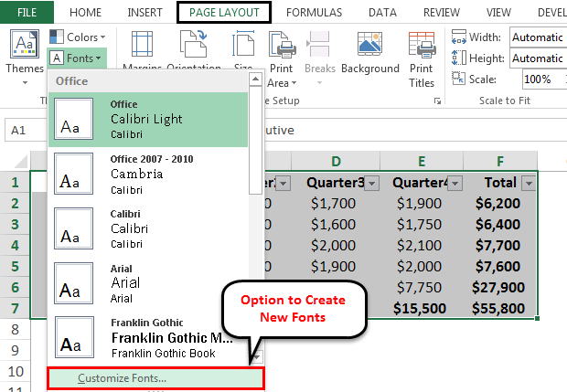Screen dimensions: 567x392
Task: Click the Orientation icon
Action: point(194,44)
